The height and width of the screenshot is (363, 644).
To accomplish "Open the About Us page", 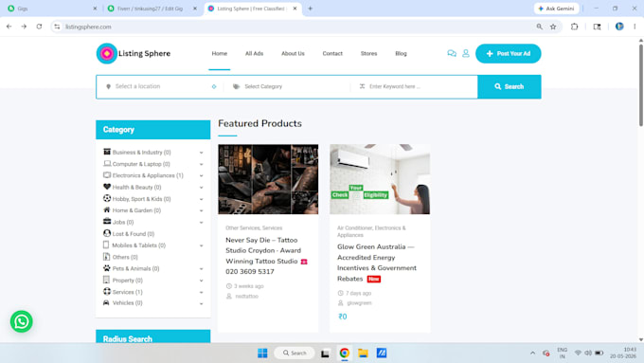I will (293, 53).
